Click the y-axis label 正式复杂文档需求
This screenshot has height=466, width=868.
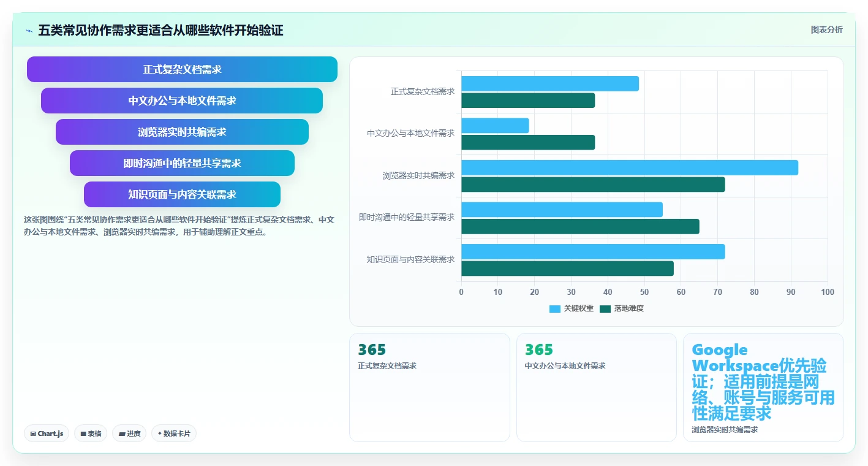point(423,91)
